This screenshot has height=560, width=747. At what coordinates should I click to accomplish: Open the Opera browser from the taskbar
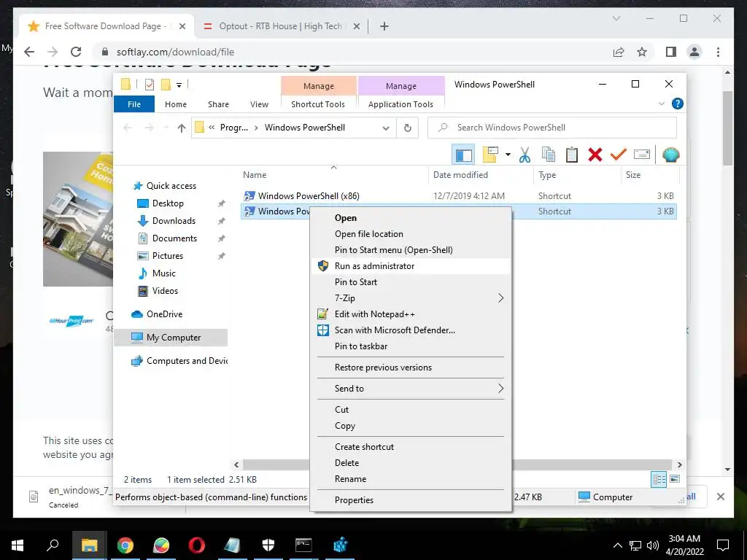click(196, 545)
